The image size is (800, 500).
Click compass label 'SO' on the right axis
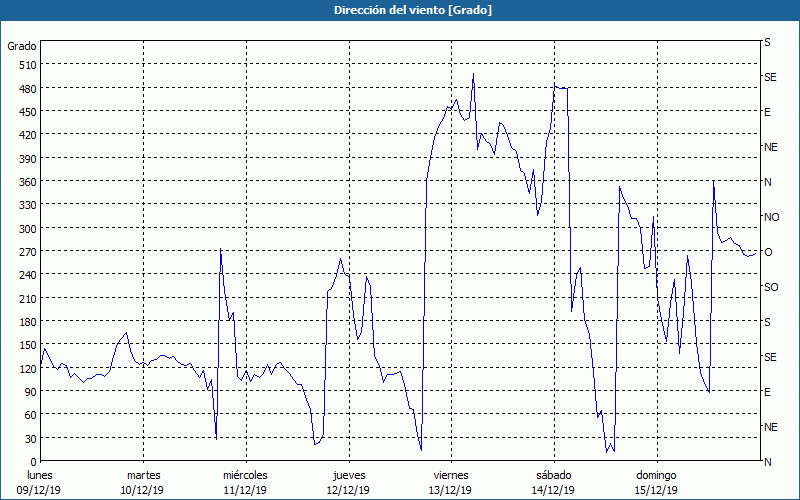[771, 287]
